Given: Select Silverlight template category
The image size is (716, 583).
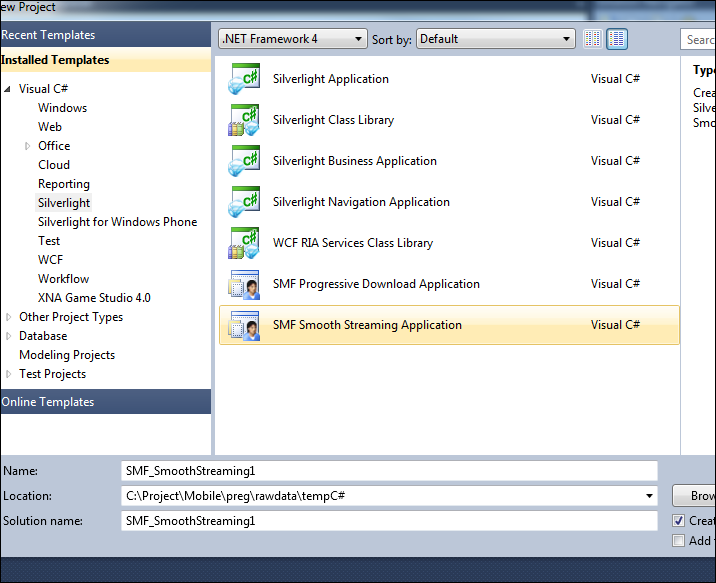Looking at the screenshot, I should 64,203.
